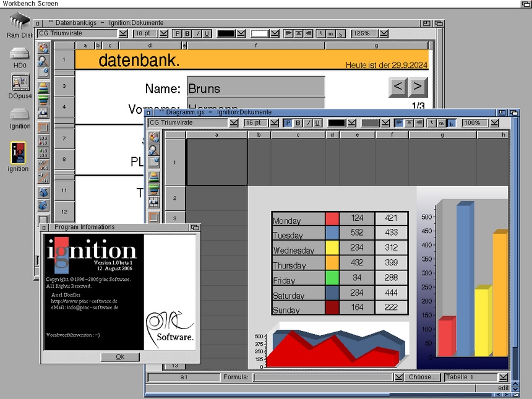Click the cell border icon in Datenbank sidebar
Image resolution: width=532 pixels, height=399 pixels.
tap(43, 128)
